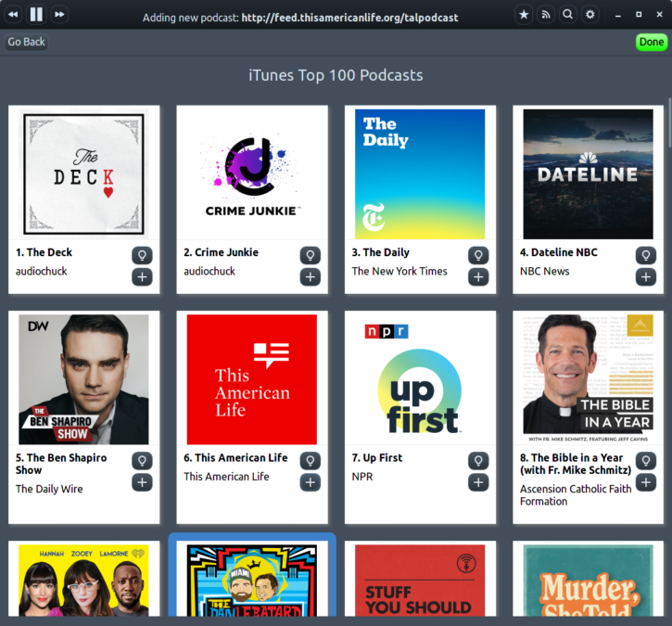
Task: Click 'NBC News' author text
Action: point(545,272)
